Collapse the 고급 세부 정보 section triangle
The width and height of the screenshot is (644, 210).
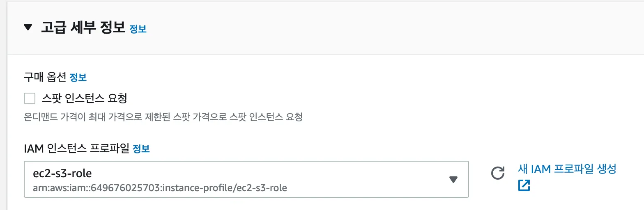click(28, 27)
